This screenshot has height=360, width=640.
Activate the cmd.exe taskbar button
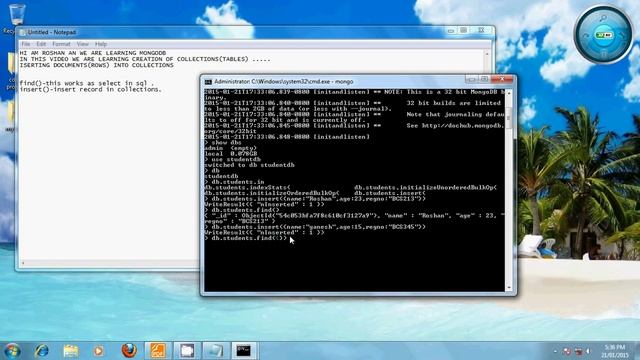tap(244, 351)
